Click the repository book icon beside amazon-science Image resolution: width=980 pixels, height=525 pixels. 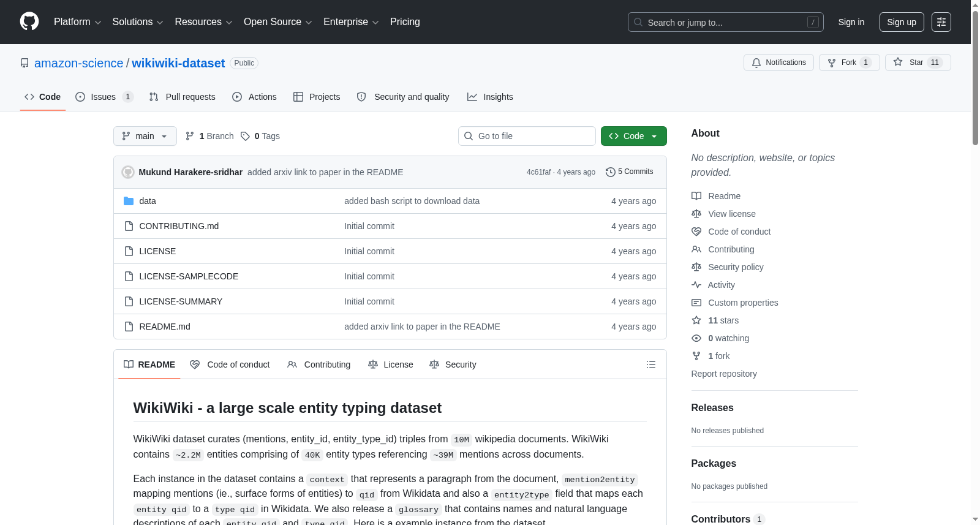click(x=24, y=63)
